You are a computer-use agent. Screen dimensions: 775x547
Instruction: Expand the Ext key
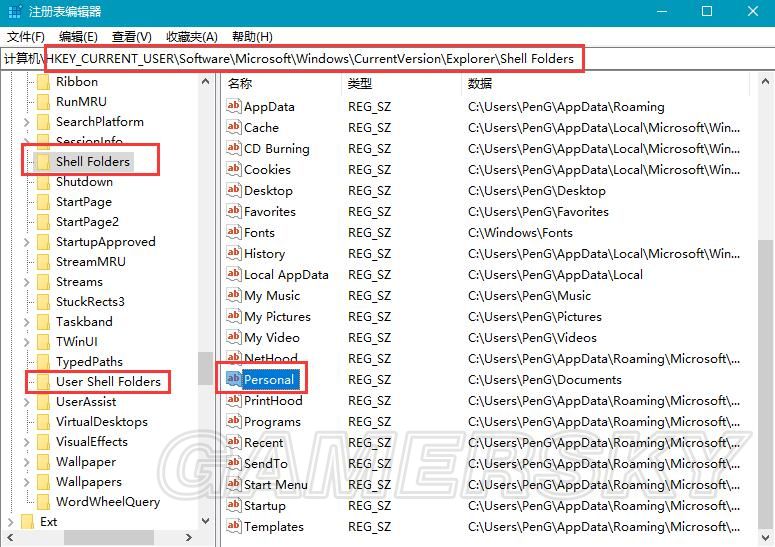pyautogui.click(x=10, y=522)
